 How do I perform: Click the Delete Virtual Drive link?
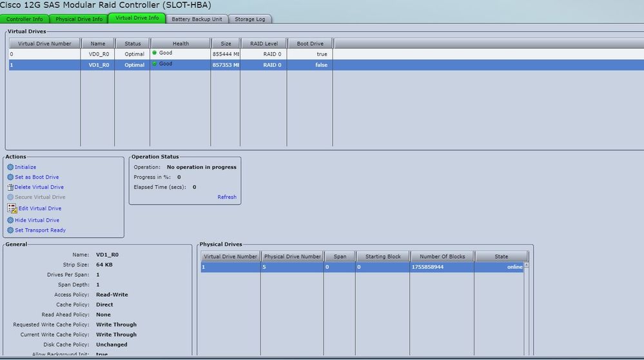pyautogui.click(x=39, y=187)
